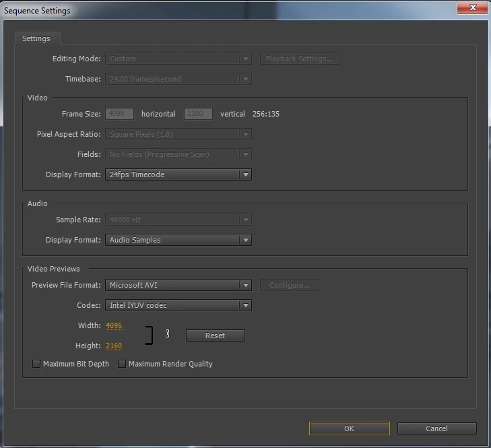Click the Sequence Settings title text
The image size is (491, 448).
click(37, 11)
